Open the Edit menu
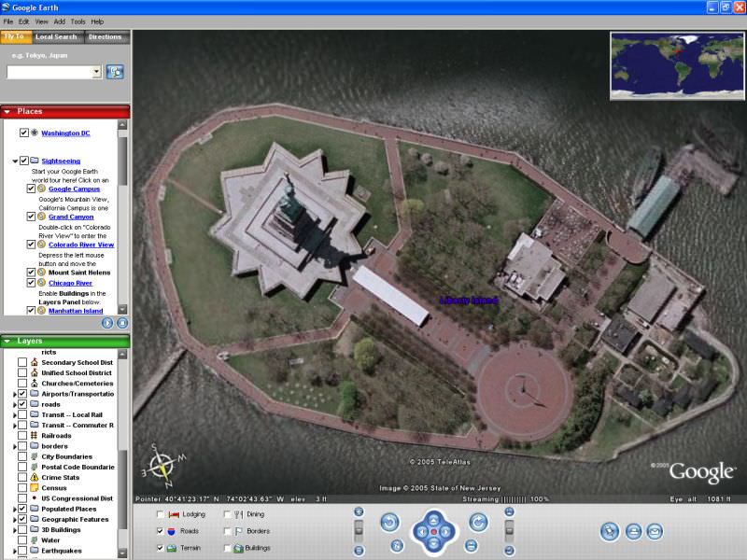 24,21
